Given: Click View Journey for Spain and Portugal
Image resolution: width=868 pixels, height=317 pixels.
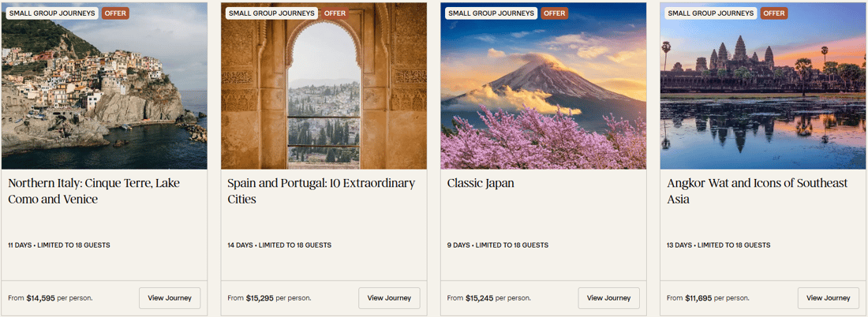Looking at the screenshot, I should point(389,298).
